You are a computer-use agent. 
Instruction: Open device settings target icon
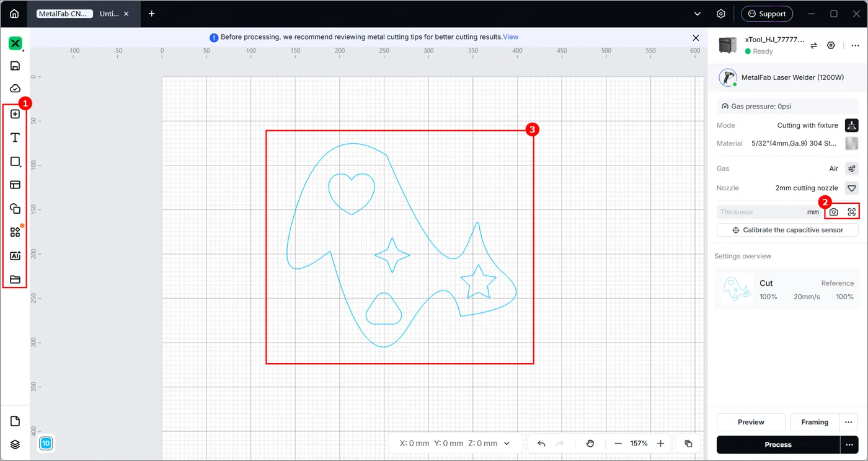pyautogui.click(x=831, y=45)
